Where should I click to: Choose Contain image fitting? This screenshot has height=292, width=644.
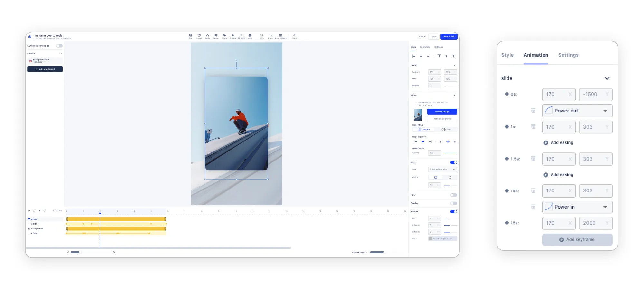[424, 129]
